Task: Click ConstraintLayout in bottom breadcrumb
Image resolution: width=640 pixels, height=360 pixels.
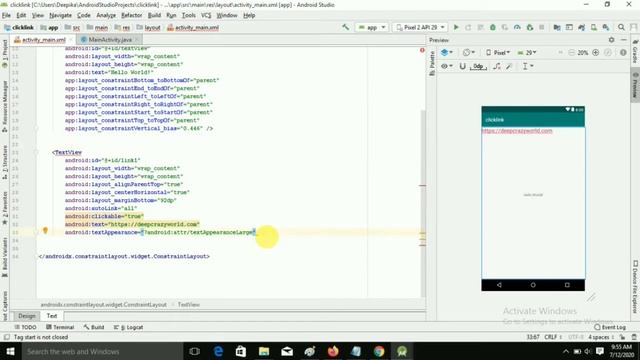Action: 103,304
